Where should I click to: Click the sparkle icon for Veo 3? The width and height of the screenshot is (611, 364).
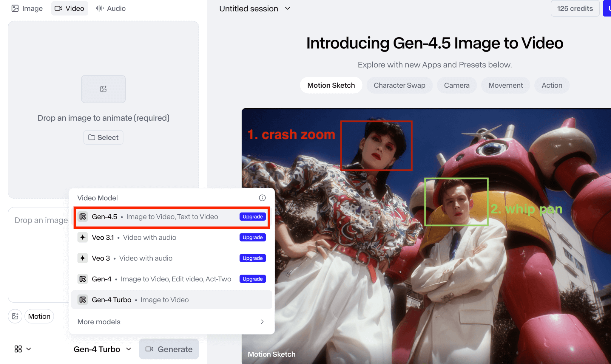tap(83, 258)
